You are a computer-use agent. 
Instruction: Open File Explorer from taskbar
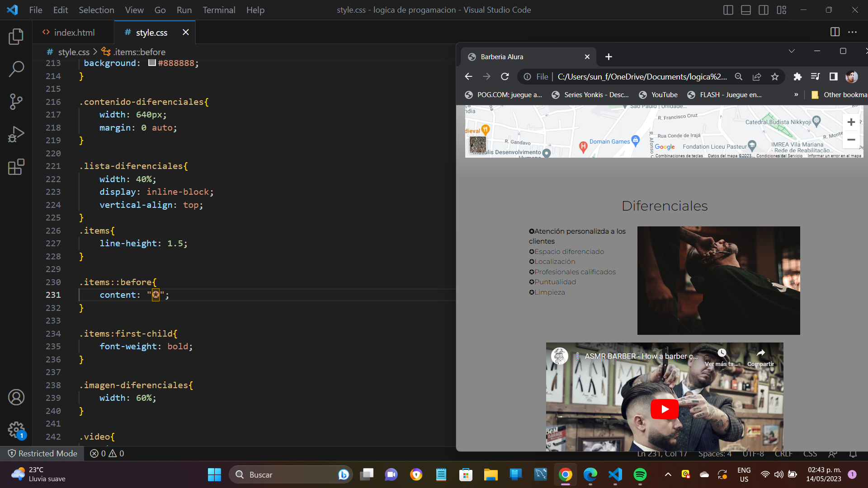pos(491,474)
